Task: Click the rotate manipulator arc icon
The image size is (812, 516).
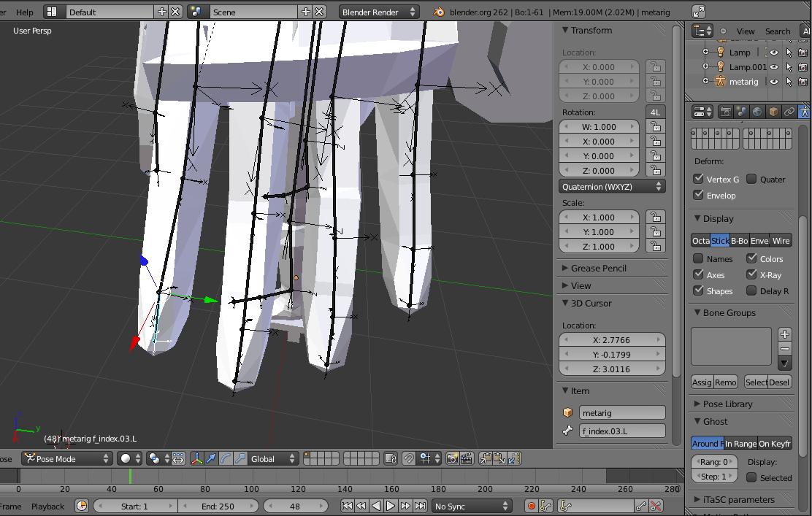Action: click(225, 458)
